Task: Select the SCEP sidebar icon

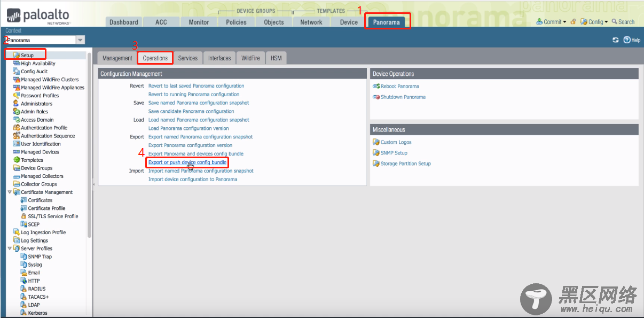Action: tap(23, 224)
